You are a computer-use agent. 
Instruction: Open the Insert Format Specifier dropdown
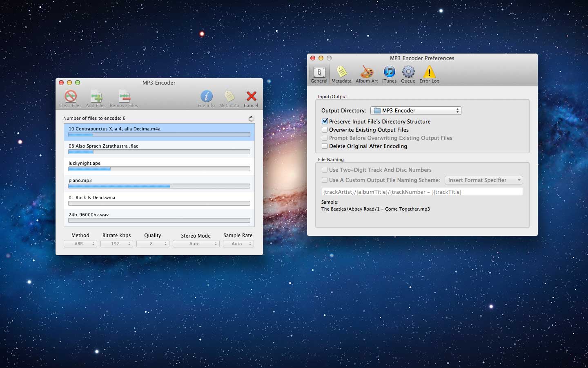(483, 180)
